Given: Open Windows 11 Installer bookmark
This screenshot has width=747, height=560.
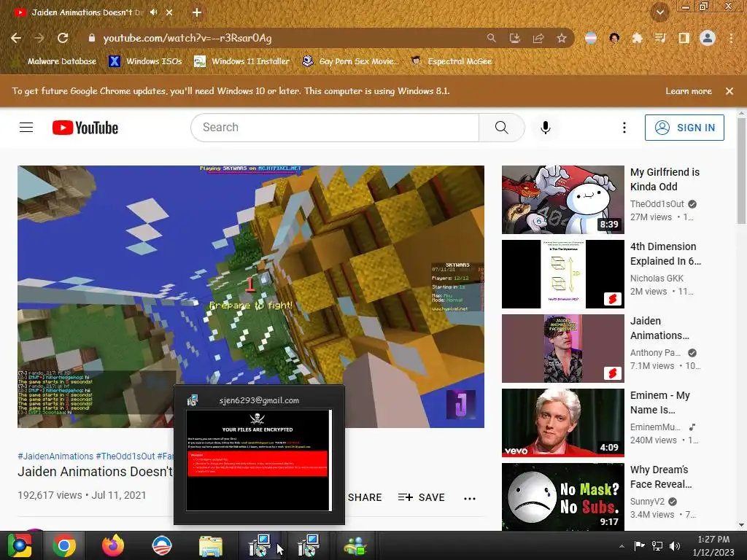Looking at the screenshot, I should pyautogui.click(x=242, y=61).
